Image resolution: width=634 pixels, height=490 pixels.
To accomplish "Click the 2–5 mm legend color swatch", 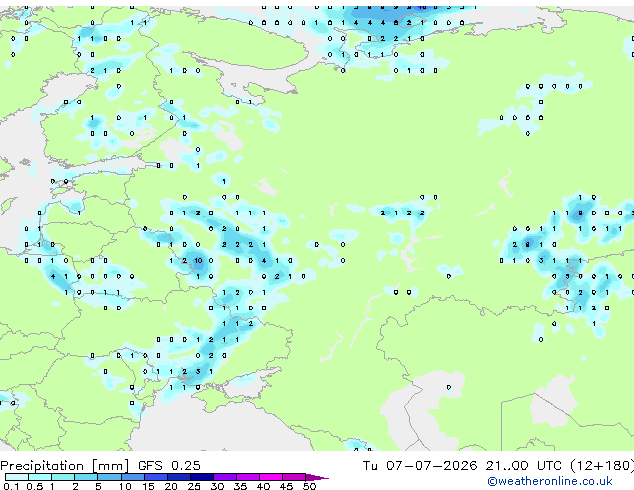I will click(x=86, y=477).
